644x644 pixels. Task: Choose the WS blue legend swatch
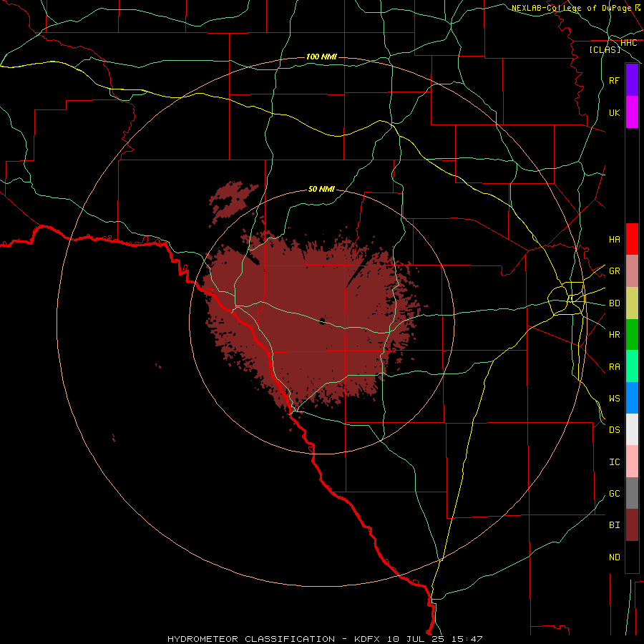pos(632,398)
